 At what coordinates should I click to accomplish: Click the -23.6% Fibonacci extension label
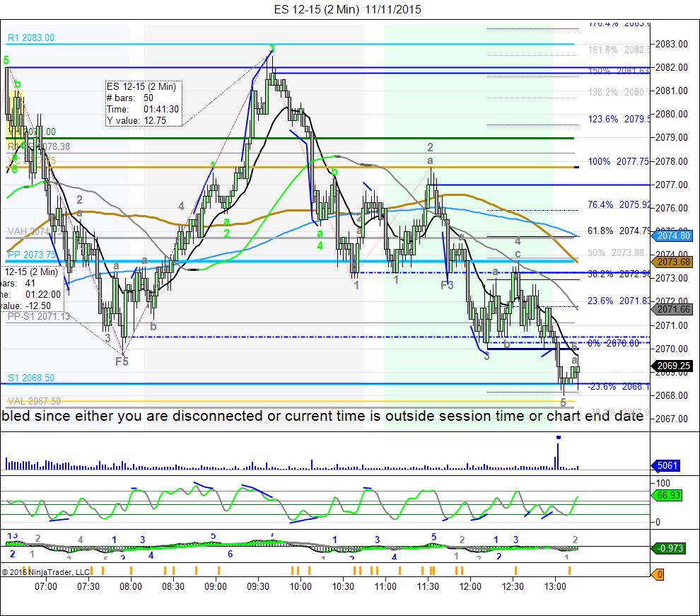coord(619,387)
